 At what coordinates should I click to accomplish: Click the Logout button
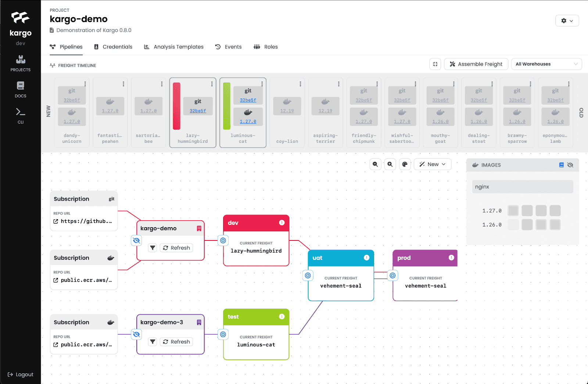pyautogui.click(x=21, y=374)
